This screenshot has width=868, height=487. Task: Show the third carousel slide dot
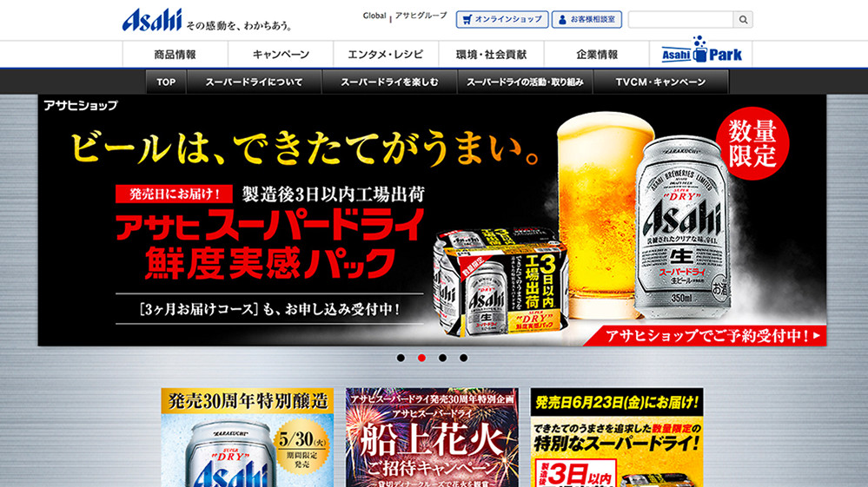click(x=442, y=358)
